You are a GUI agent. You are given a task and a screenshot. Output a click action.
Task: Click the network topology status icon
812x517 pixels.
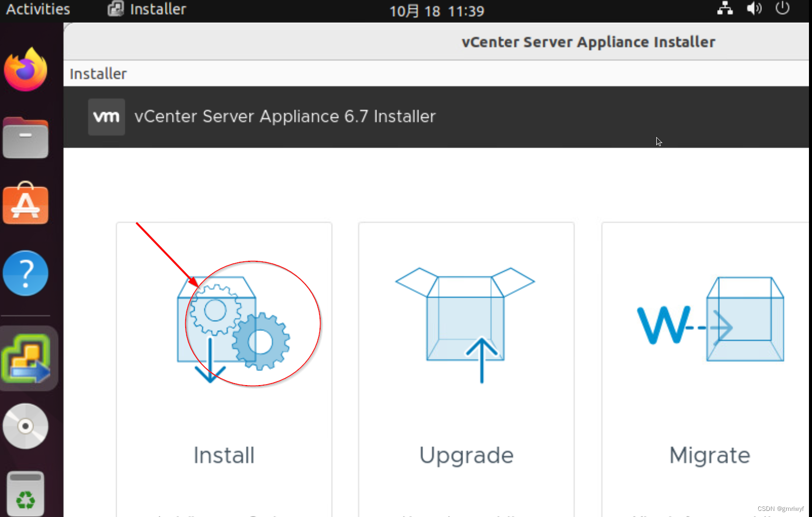coord(725,9)
